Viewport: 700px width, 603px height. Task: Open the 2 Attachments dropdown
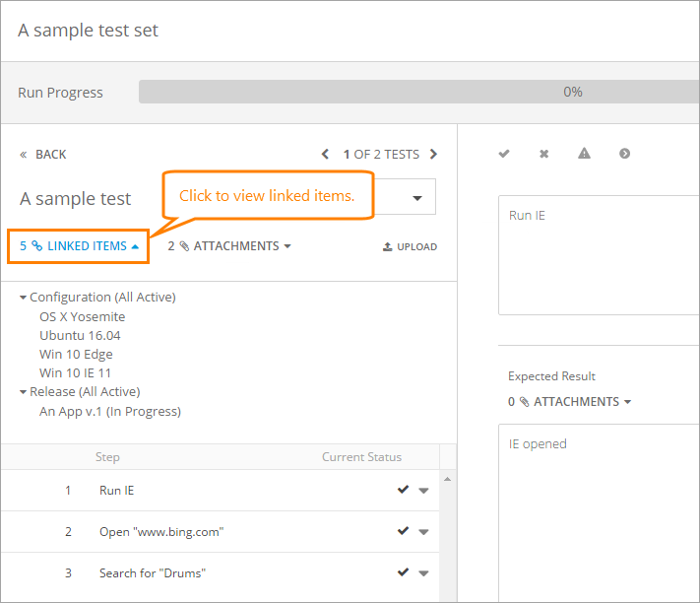pos(228,246)
